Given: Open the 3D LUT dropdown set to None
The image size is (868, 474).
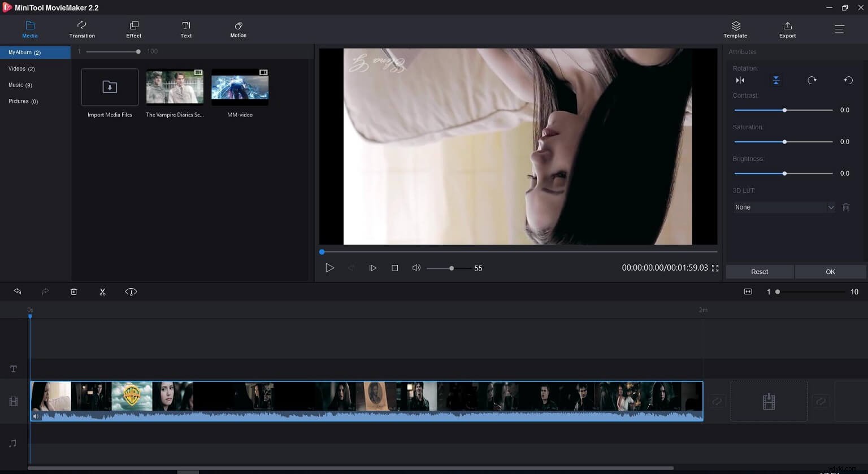Looking at the screenshot, I should (784, 207).
